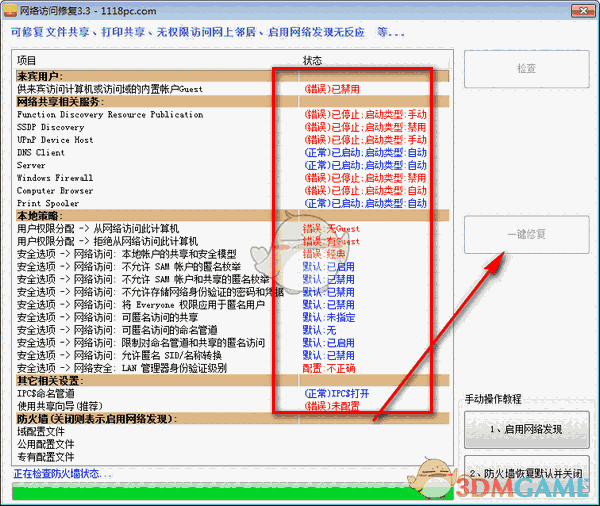
Task: Click the green progress bar
Action: click(x=232, y=491)
